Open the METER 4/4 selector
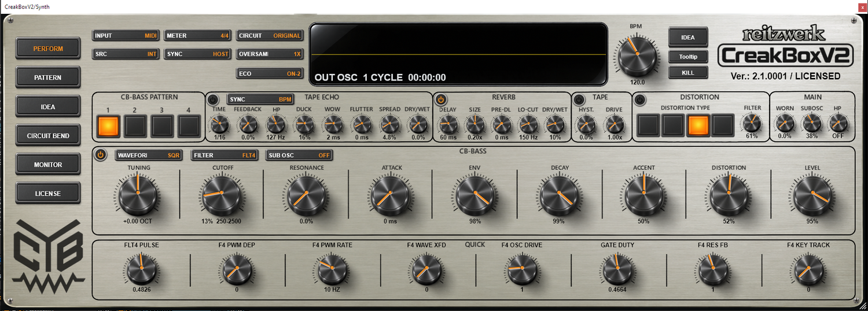This screenshot has height=311, width=868. click(x=197, y=35)
